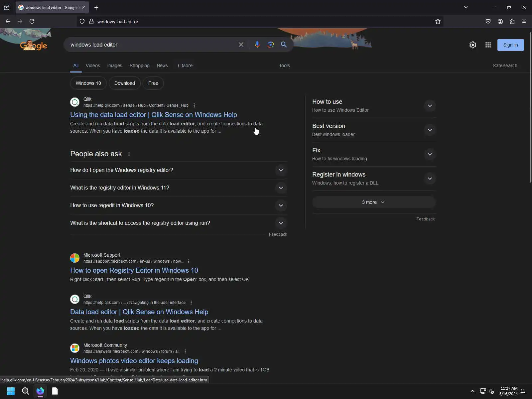Open People also ask options menu
The image size is (532, 399).
(x=129, y=154)
